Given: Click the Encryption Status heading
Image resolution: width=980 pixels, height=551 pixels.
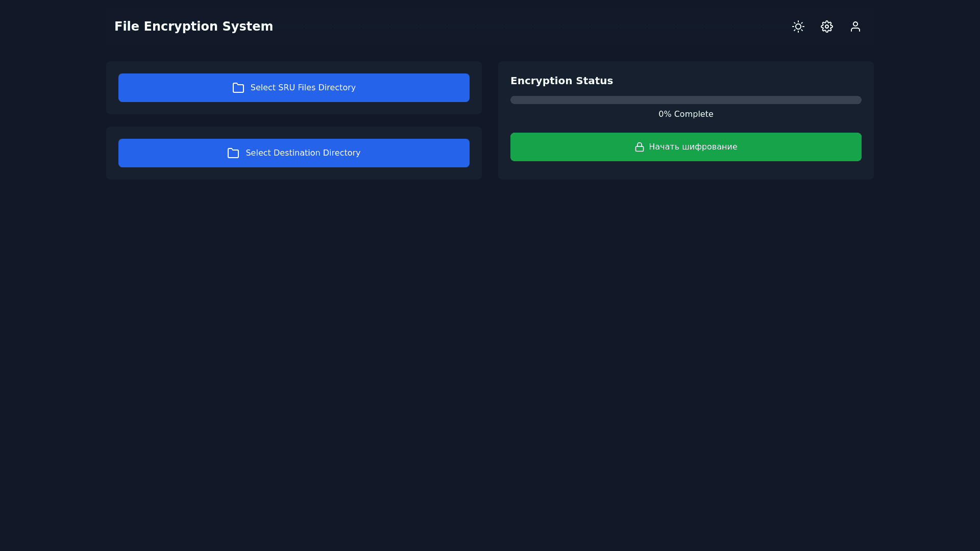Looking at the screenshot, I should (x=561, y=81).
